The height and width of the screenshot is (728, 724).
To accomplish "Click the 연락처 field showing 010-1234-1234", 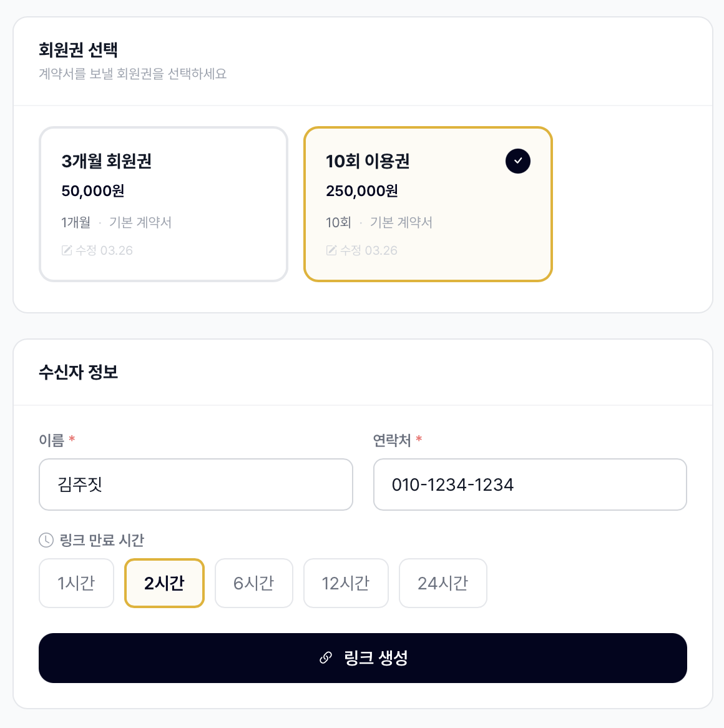I will point(530,485).
